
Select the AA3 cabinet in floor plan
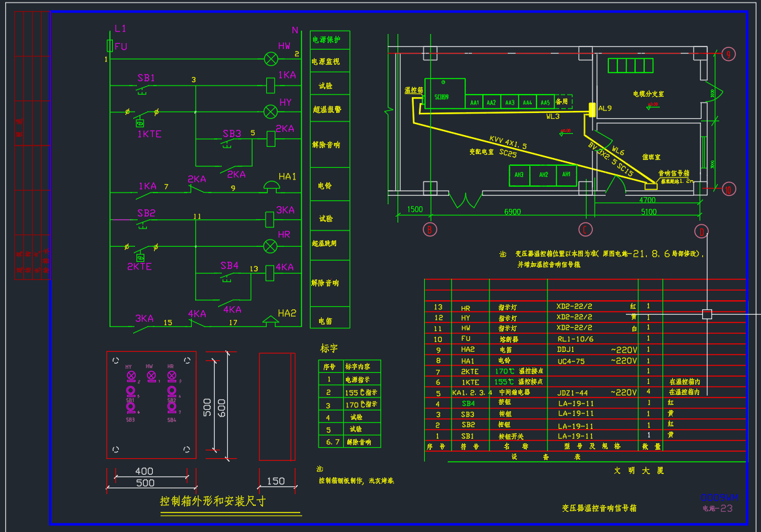(x=510, y=102)
